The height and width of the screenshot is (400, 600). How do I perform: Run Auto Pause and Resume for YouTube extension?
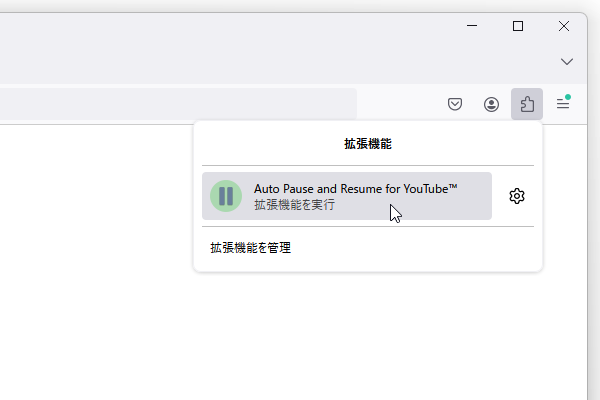coord(347,196)
